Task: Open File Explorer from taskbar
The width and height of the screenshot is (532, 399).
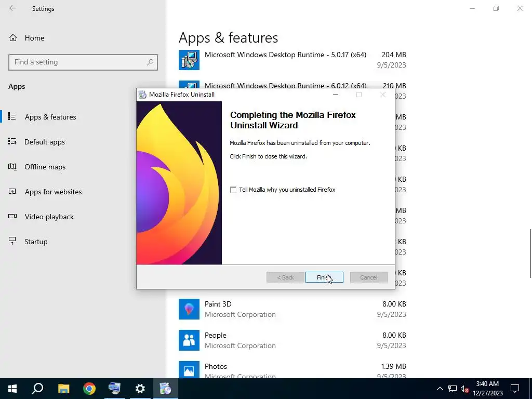Action: point(63,389)
